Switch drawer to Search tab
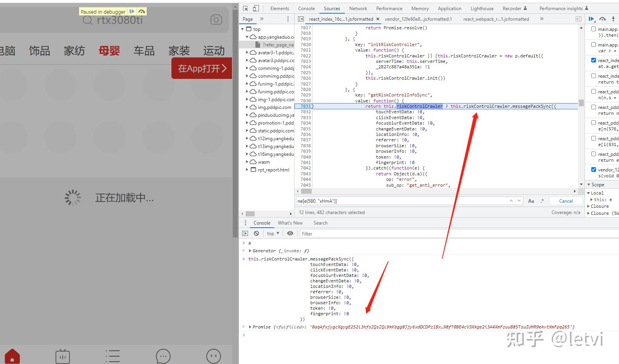The image size is (619, 364). (320, 223)
